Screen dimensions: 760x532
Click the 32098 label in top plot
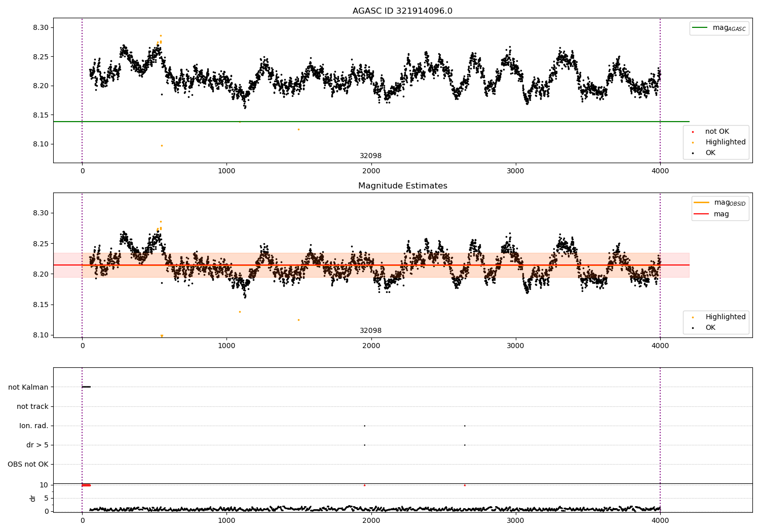(x=370, y=156)
